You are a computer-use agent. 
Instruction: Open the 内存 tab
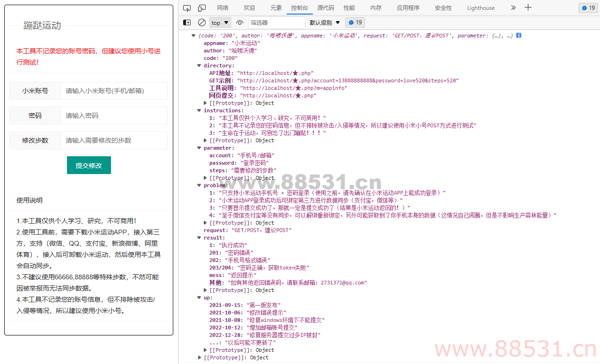click(376, 7)
